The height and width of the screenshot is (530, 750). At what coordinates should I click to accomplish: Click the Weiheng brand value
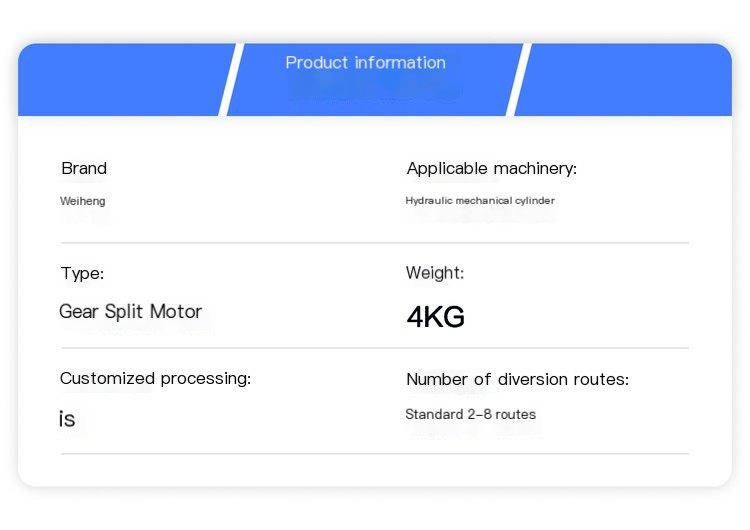[x=83, y=201]
